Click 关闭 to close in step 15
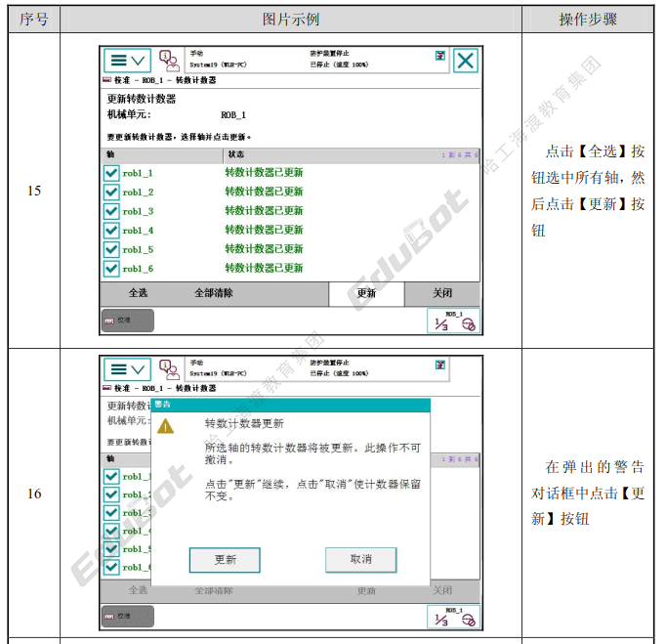The width and height of the screenshot is (666, 644). pyautogui.click(x=442, y=294)
